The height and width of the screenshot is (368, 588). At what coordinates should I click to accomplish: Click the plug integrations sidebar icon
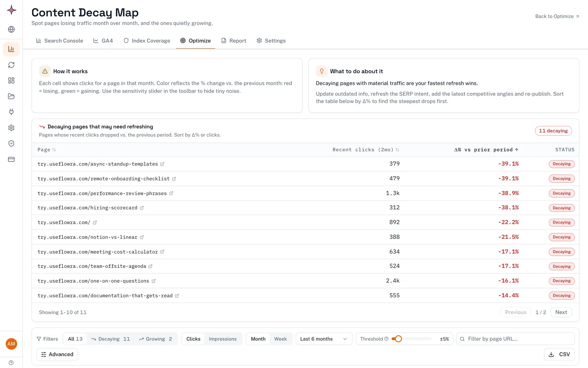click(11, 112)
